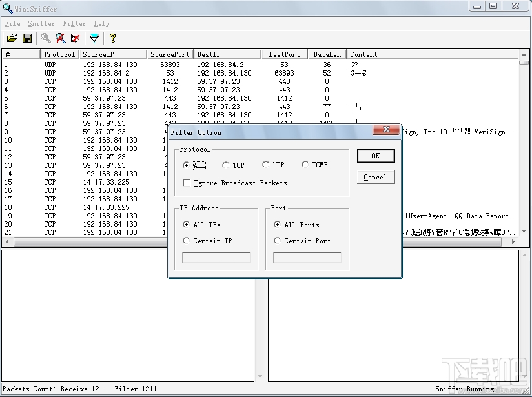Image resolution: width=532 pixels, height=397 pixels.
Task: Choose the All Ports radio option
Action: click(x=277, y=225)
